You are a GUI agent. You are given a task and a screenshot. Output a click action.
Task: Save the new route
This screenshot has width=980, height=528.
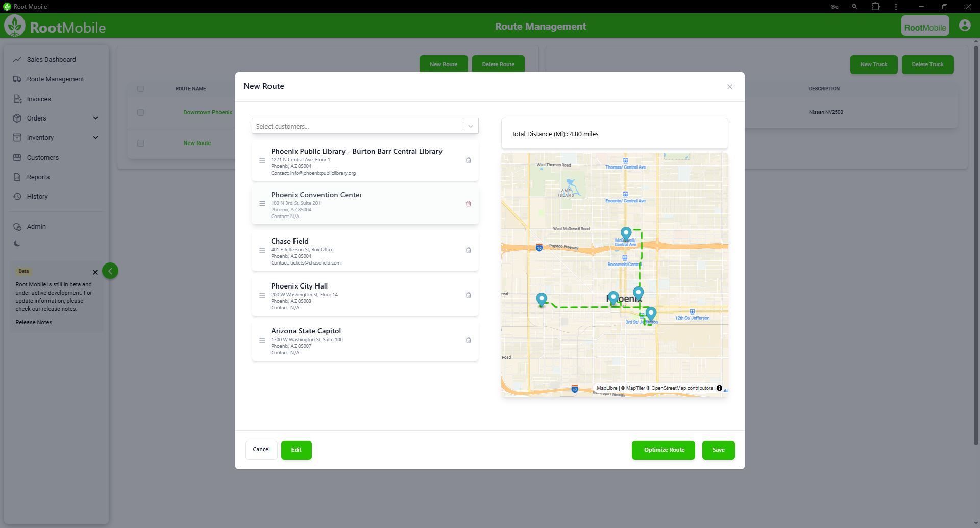pos(719,450)
